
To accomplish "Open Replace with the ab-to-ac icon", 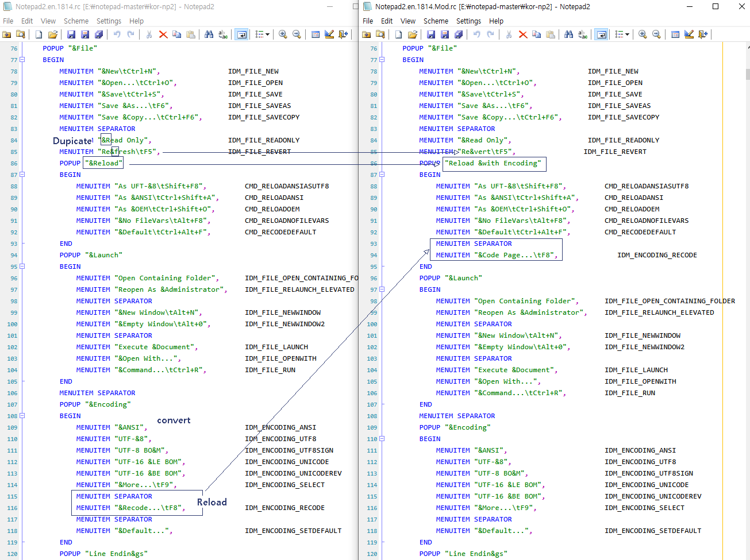I will tap(222, 34).
